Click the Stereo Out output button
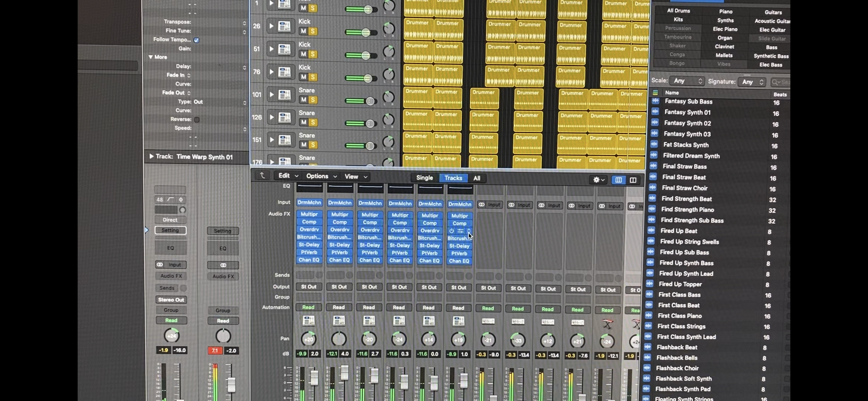 point(171,300)
